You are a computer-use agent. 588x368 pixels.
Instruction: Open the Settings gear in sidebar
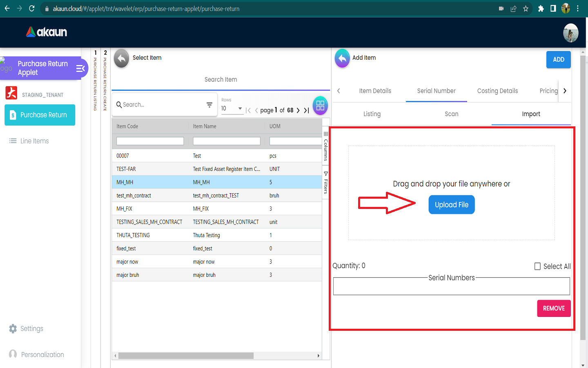pos(13,329)
